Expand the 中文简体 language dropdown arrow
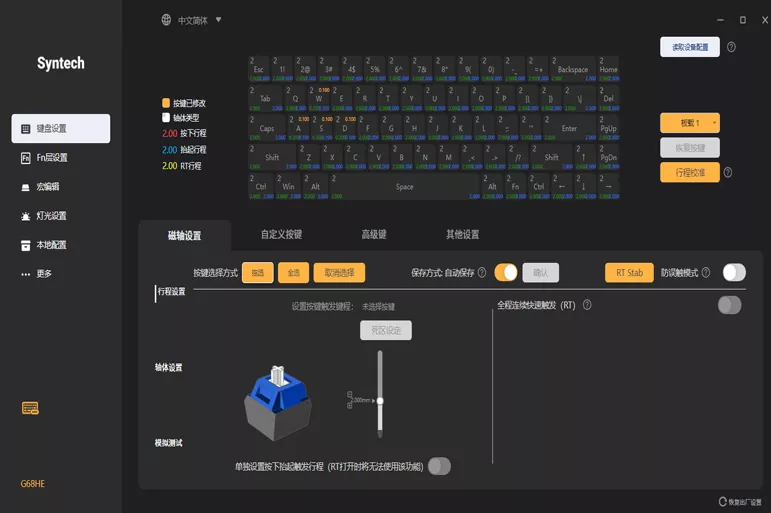The image size is (771, 513). (x=218, y=20)
